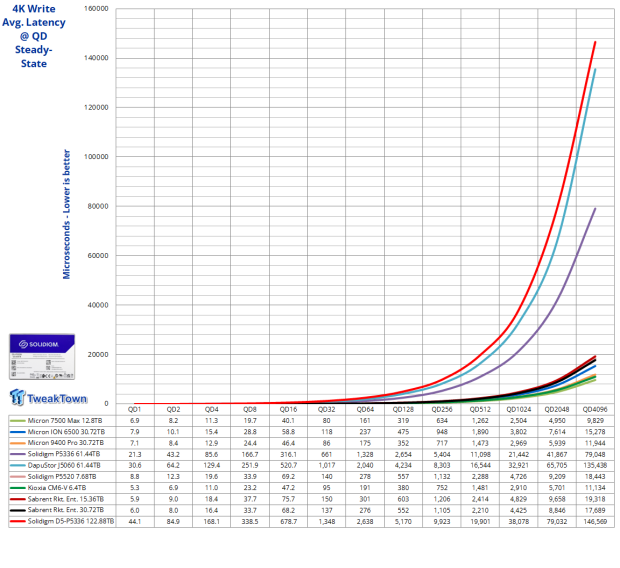This screenshot has height=568, width=620.
Task: Click the value 9,829 in the table
Action: pos(595,420)
